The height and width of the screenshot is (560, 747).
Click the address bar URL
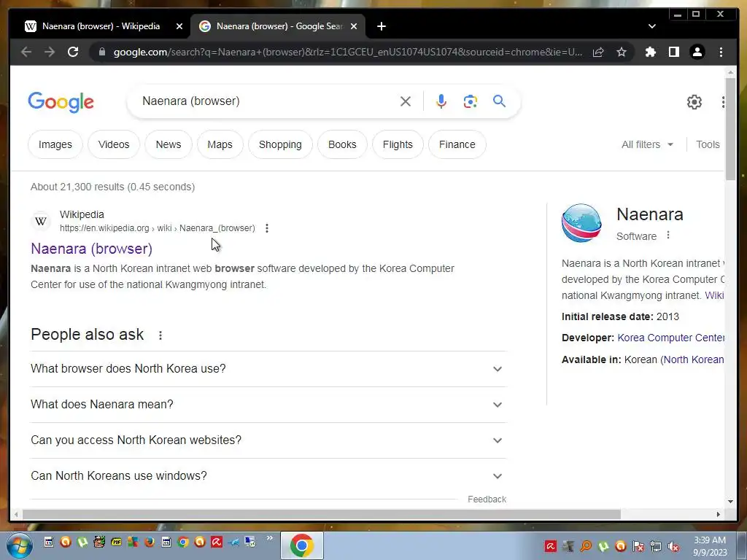pos(348,52)
